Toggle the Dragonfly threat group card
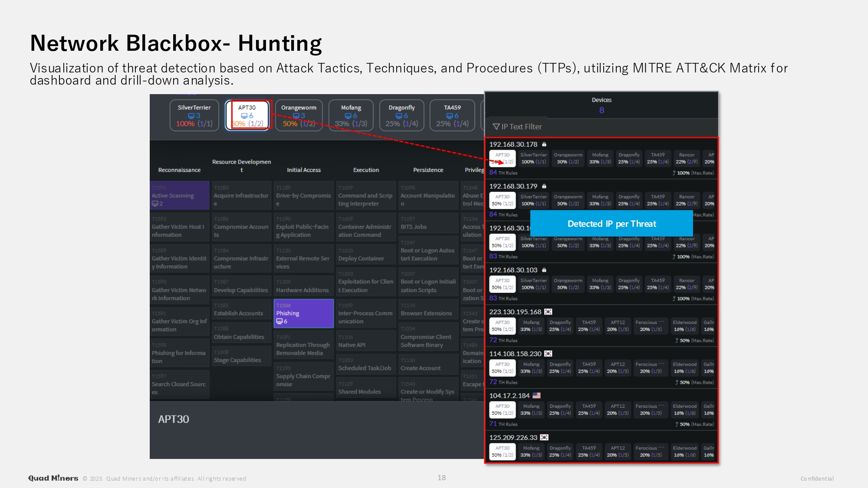This screenshot has height=488, width=868. 401,115
